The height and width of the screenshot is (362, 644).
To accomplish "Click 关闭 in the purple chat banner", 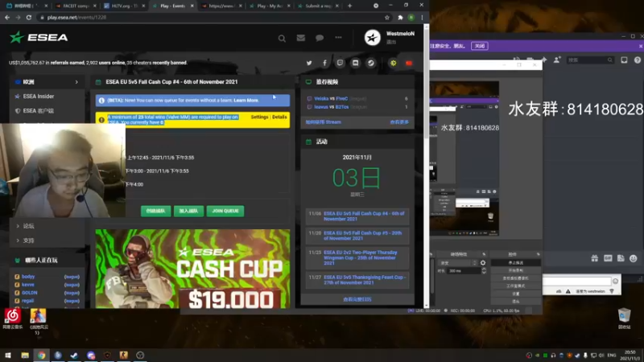I will click(480, 46).
